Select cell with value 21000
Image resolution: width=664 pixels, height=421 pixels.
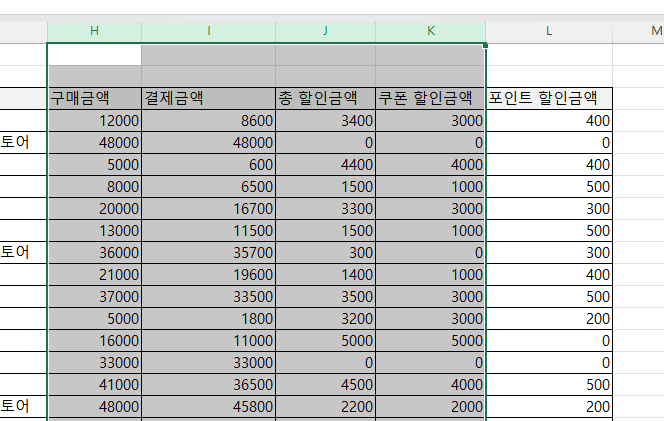(95, 275)
